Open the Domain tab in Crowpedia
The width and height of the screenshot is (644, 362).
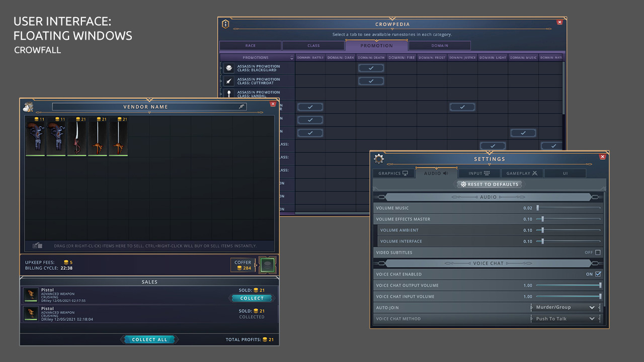pyautogui.click(x=440, y=46)
